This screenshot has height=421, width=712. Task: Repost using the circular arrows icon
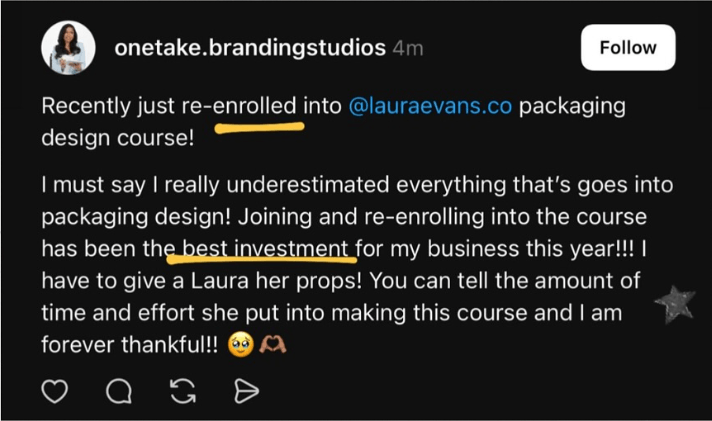tap(181, 392)
